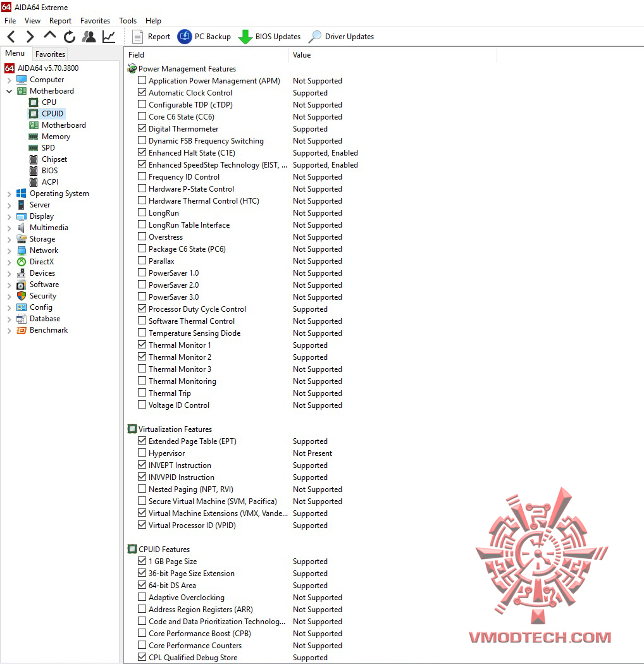Click the BIOS Updates toolbar label
Image resolution: width=644 pixels, height=664 pixels.
click(278, 37)
